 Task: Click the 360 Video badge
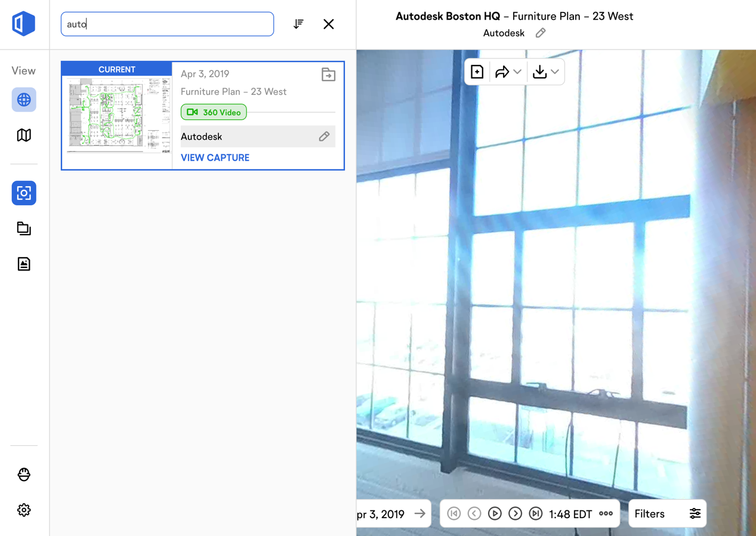[x=214, y=112]
